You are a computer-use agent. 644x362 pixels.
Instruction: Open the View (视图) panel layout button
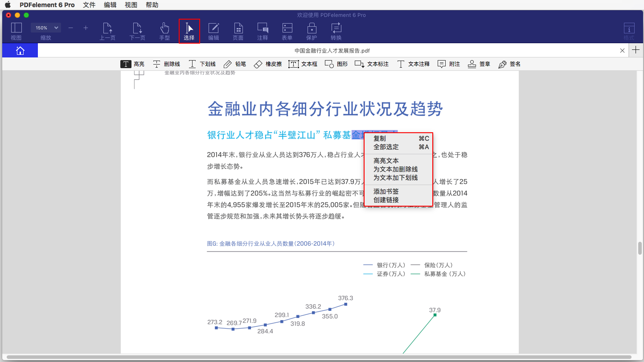16,31
